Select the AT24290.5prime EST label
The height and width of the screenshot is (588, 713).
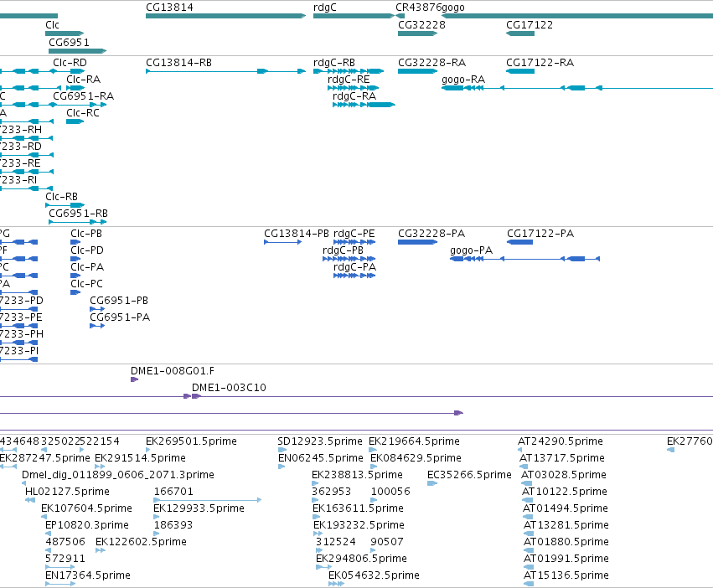coord(561,441)
